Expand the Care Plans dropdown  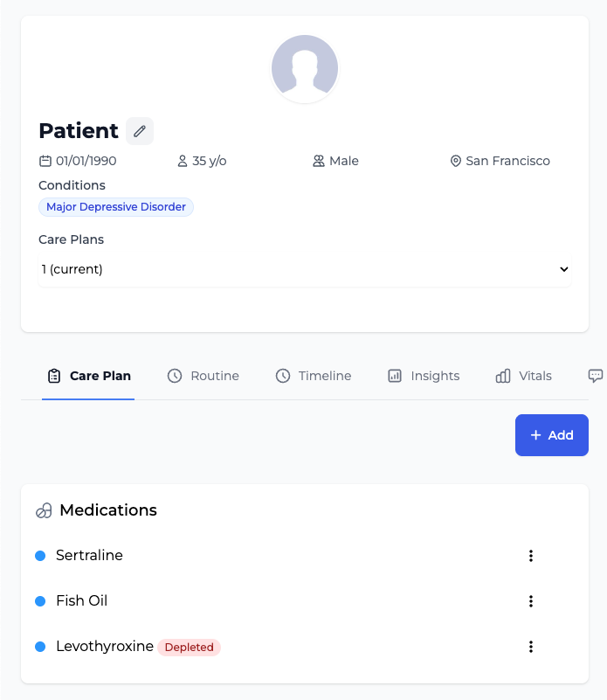tap(304, 269)
